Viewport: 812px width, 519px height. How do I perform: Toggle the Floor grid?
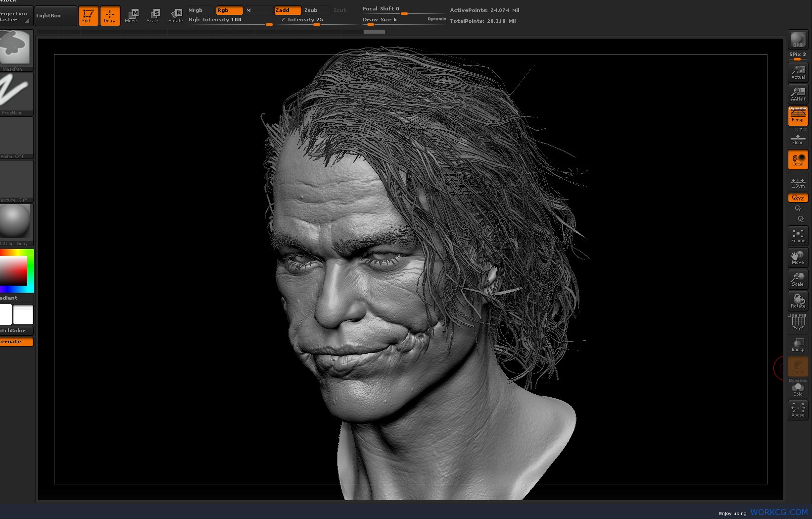tap(798, 139)
